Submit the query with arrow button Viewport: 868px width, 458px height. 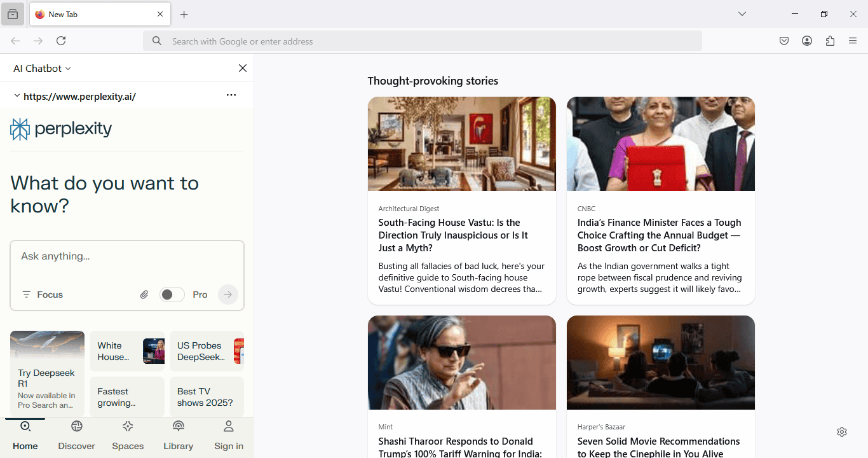(x=228, y=295)
